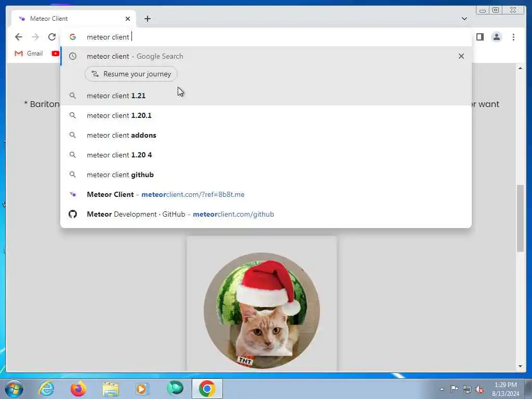Open the network tray icon

pyautogui.click(x=467, y=389)
